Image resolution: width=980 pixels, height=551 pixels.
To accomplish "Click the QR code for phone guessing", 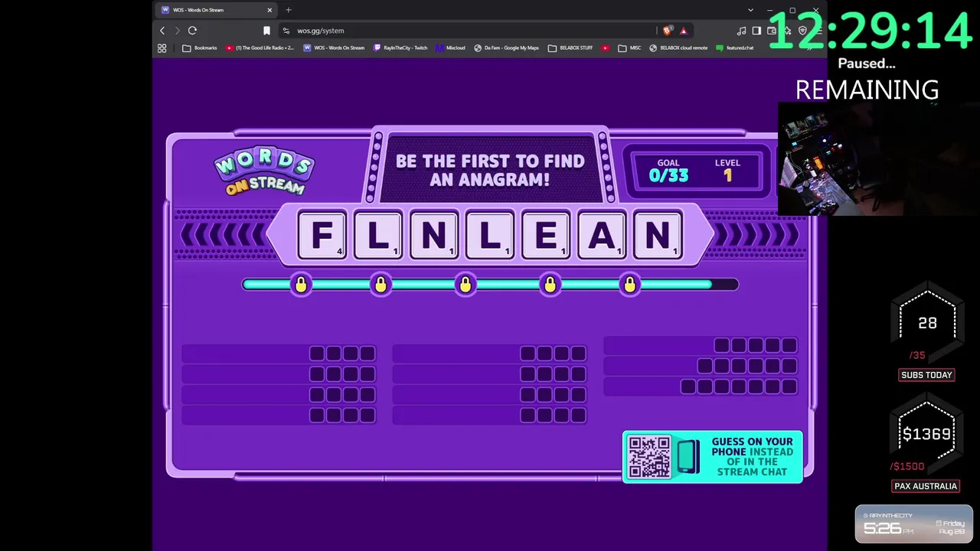I will tap(649, 457).
